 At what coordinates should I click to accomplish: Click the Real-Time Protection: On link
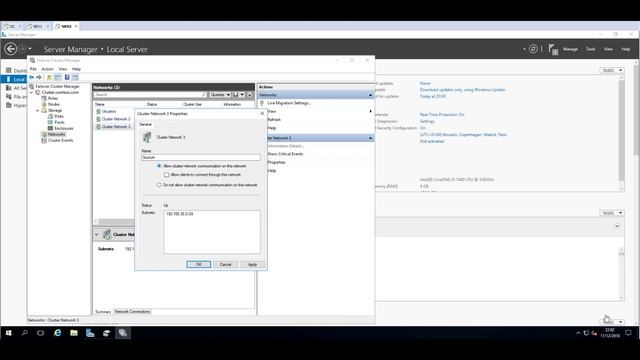coord(442,115)
